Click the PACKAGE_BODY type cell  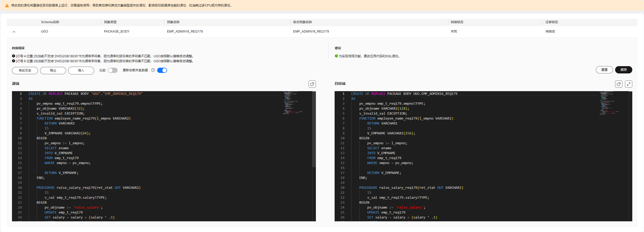[x=117, y=32]
